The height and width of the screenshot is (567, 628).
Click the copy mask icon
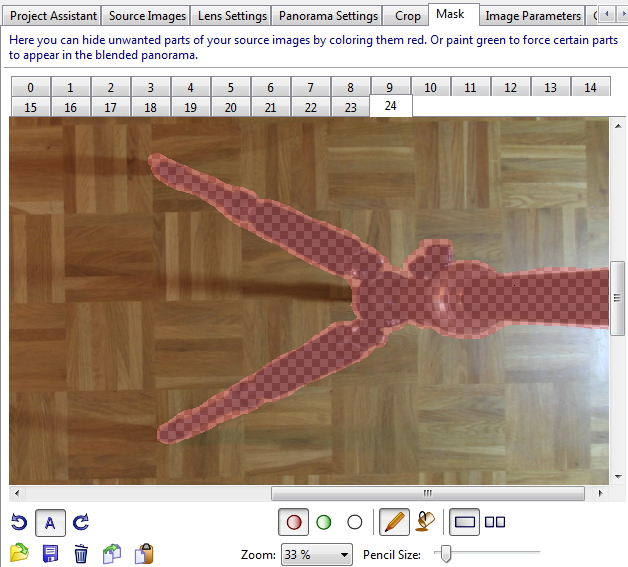[113, 553]
